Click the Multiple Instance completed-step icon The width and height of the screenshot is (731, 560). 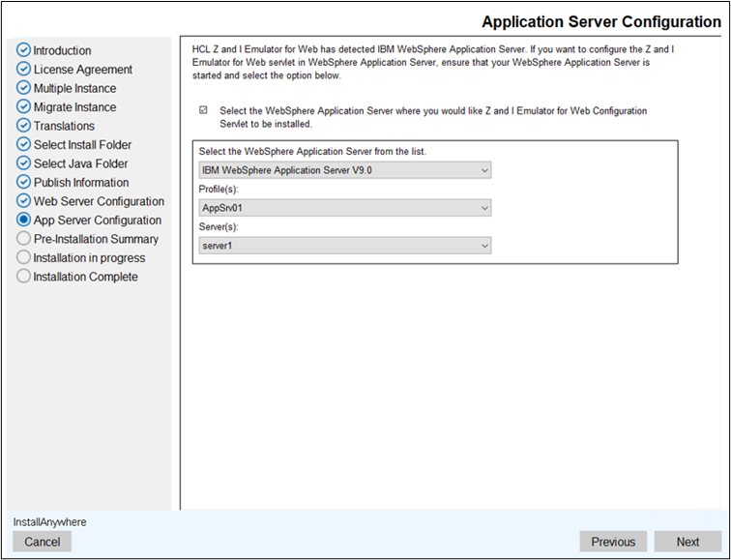click(x=24, y=88)
